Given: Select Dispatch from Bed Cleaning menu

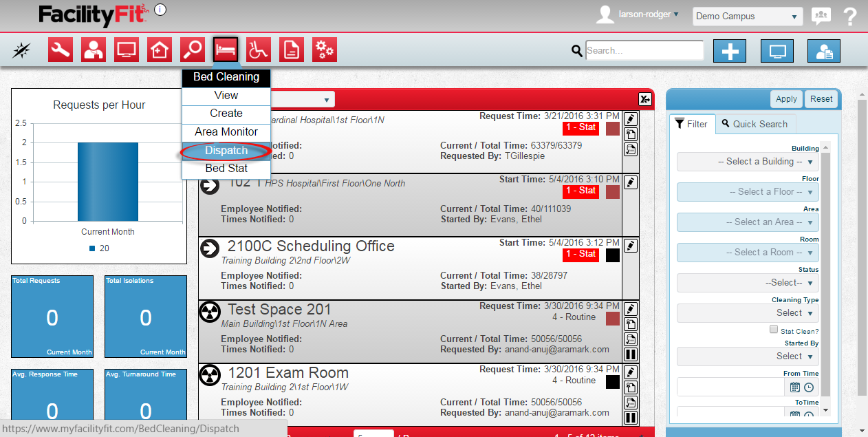Looking at the screenshot, I should point(226,151).
